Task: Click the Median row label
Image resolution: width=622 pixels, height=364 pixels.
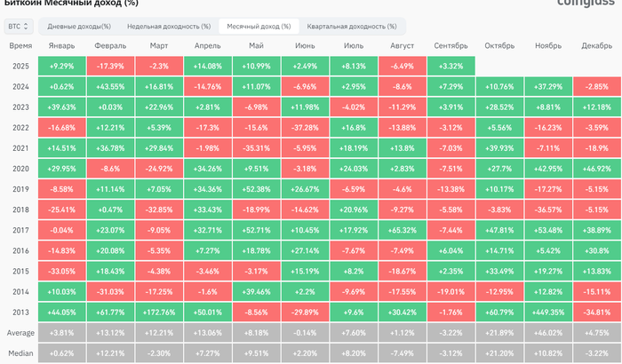Action: pos(20,352)
